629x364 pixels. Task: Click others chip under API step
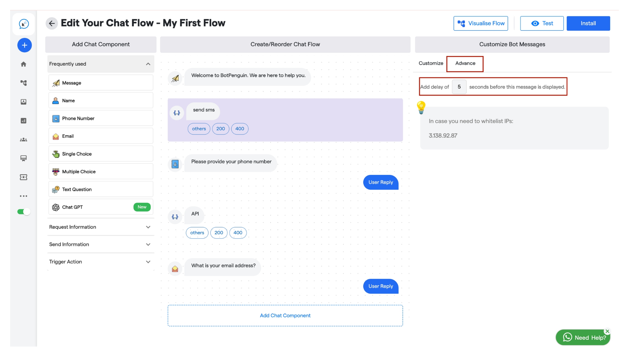point(197,233)
